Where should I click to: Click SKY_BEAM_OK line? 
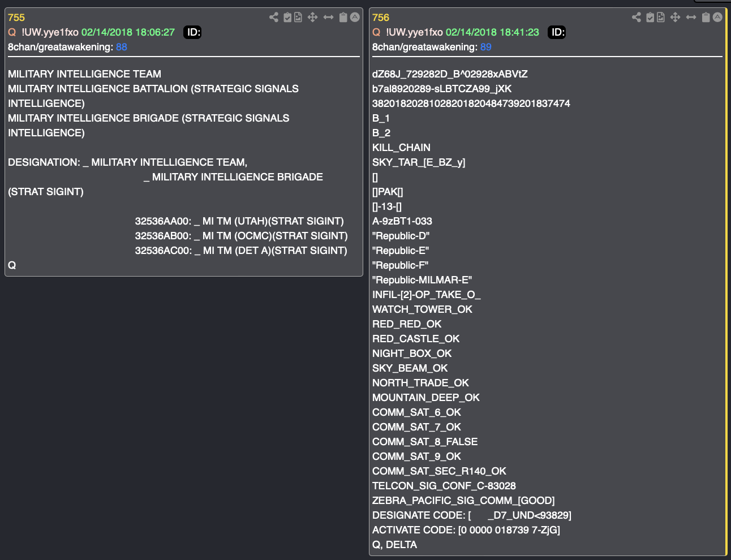(410, 368)
